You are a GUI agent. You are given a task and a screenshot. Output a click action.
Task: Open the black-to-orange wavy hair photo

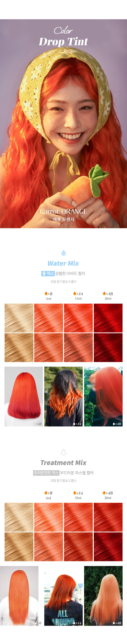(x=63, y=396)
